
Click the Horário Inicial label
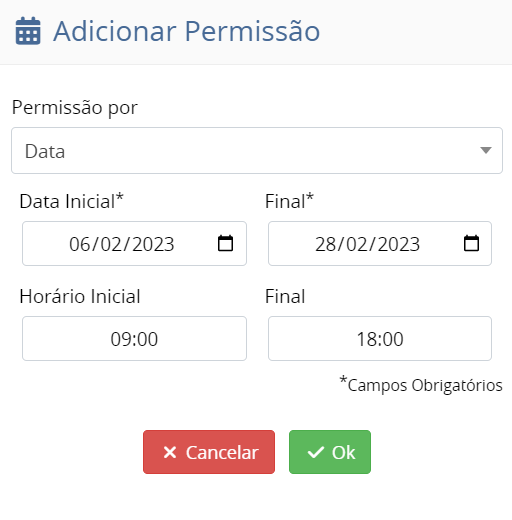(x=80, y=296)
